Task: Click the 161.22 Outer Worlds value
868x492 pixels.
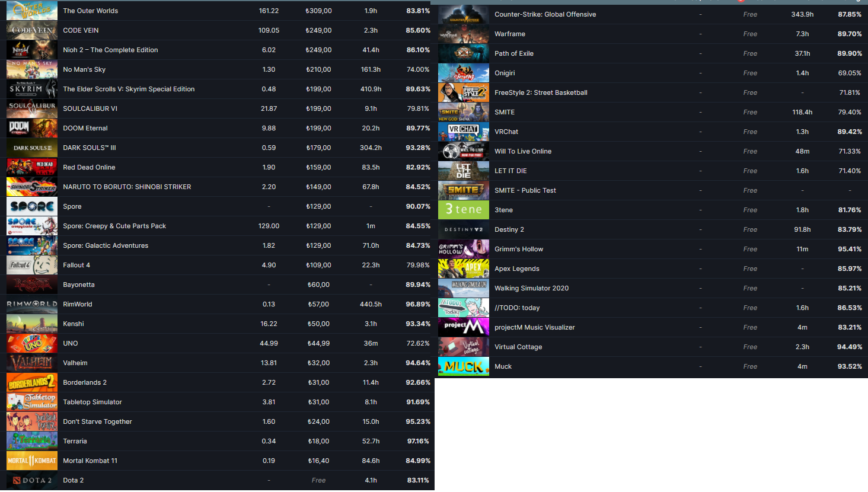Action: pos(269,11)
